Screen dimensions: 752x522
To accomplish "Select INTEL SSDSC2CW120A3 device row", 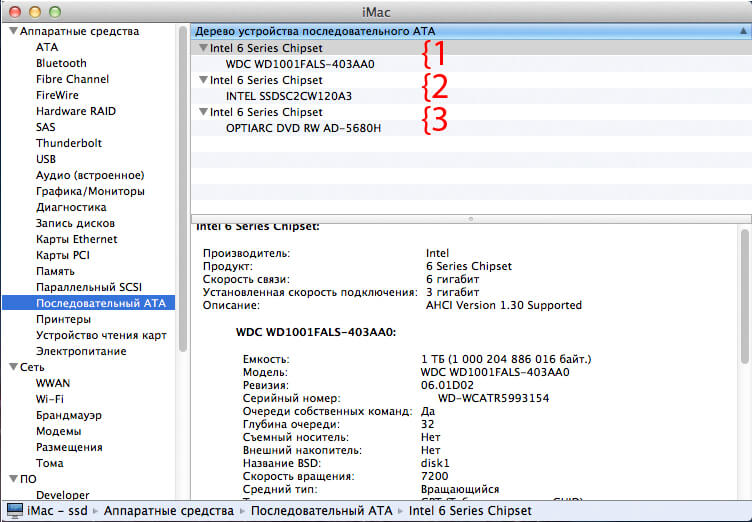I will tap(471, 96).
